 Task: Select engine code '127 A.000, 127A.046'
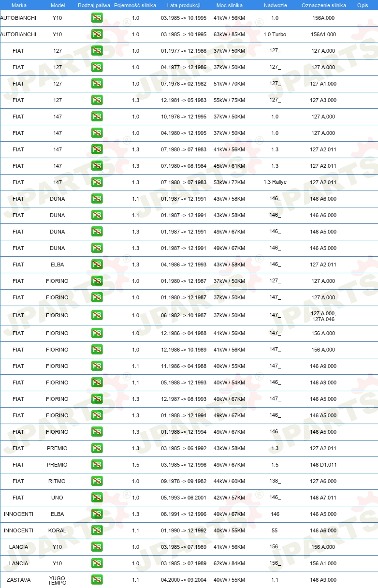coord(323,316)
